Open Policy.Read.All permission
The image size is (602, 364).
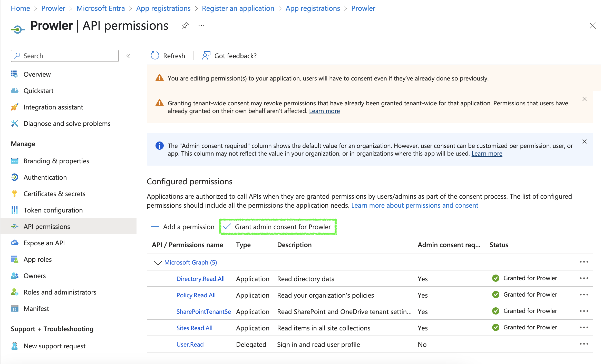[x=196, y=295]
